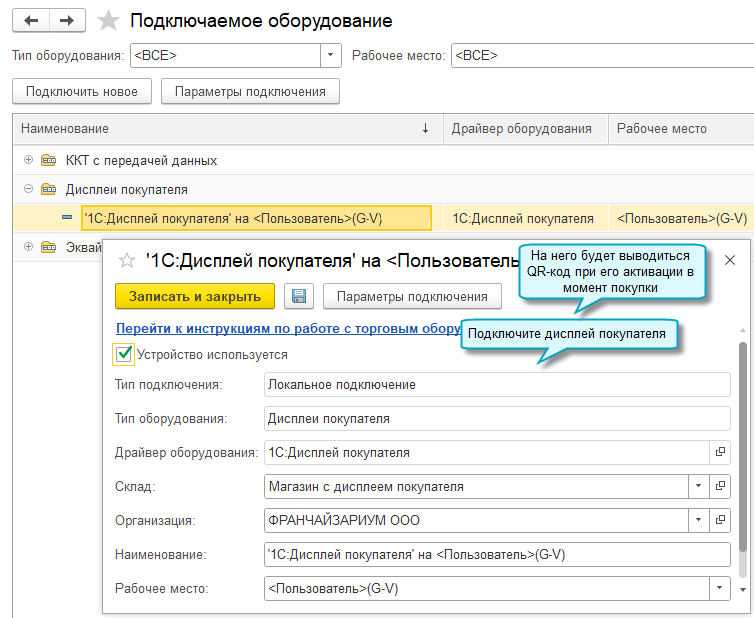
Task: Star the customer display dialog as favorite
Action: 127,261
